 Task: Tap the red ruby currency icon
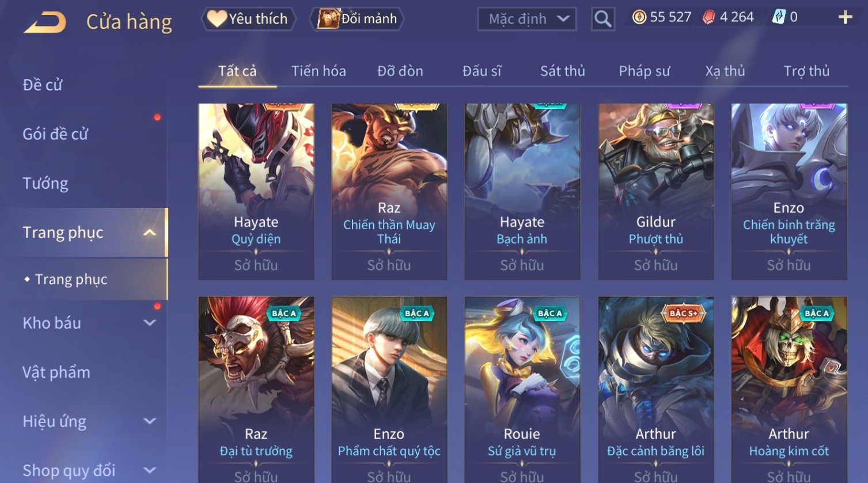click(708, 17)
